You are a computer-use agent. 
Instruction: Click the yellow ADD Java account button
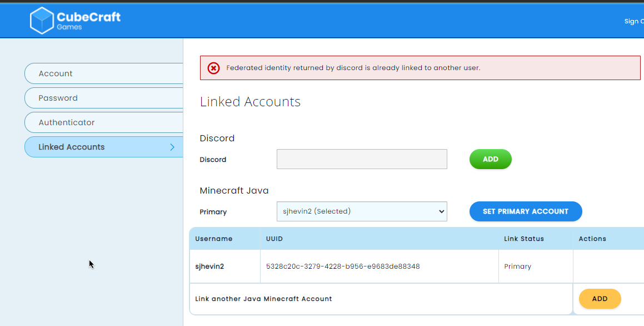[x=600, y=299]
